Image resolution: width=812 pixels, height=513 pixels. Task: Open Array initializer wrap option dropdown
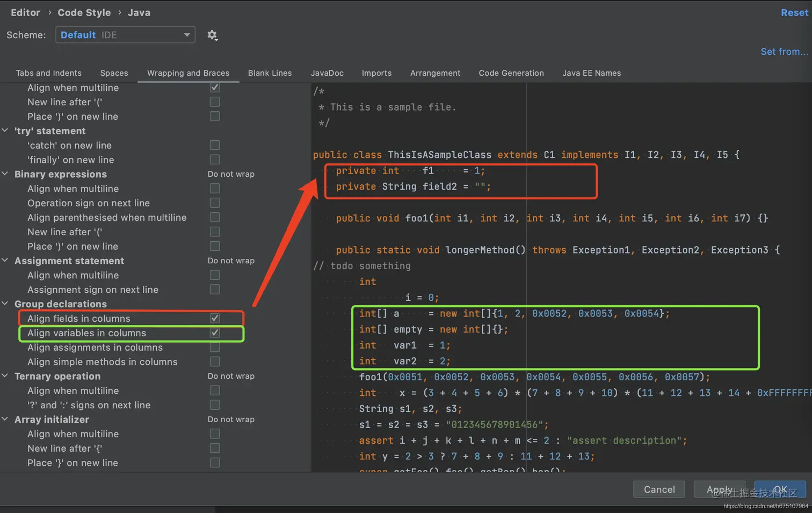(x=231, y=420)
